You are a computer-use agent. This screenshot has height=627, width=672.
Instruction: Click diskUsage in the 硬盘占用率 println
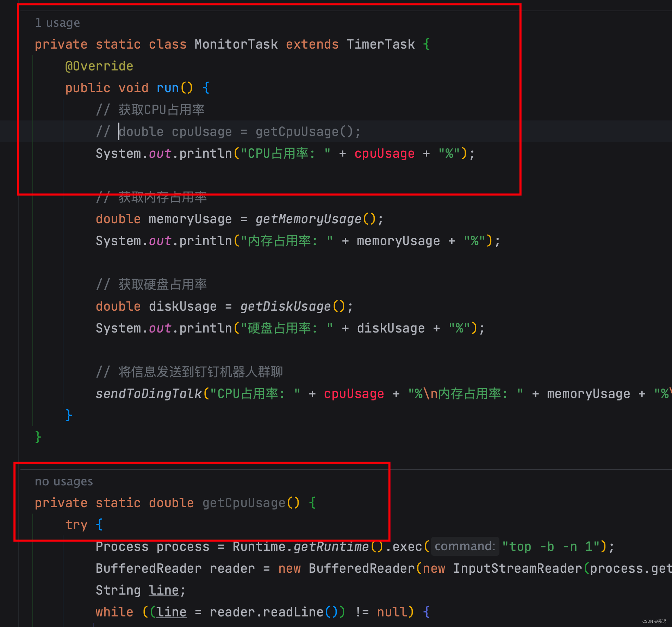click(391, 328)
